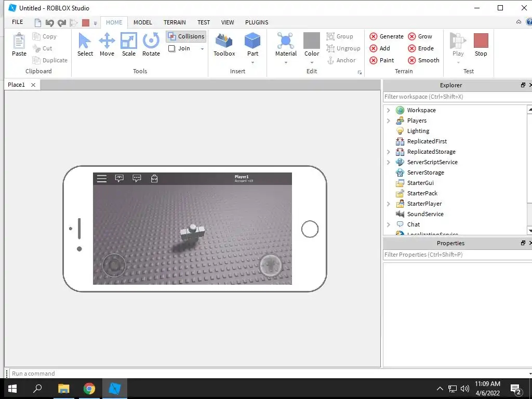Click the Erode terrain tool
Image resolution: width=532 pixels, height=399 pixels.
421,48
